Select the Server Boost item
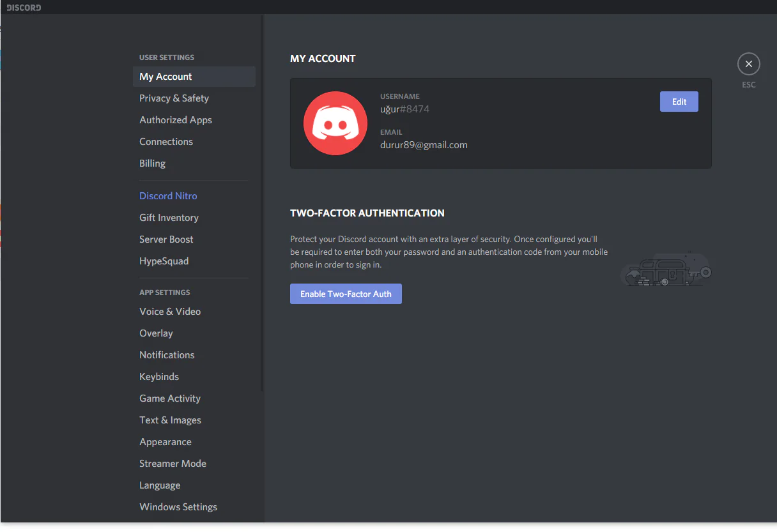 166,239
